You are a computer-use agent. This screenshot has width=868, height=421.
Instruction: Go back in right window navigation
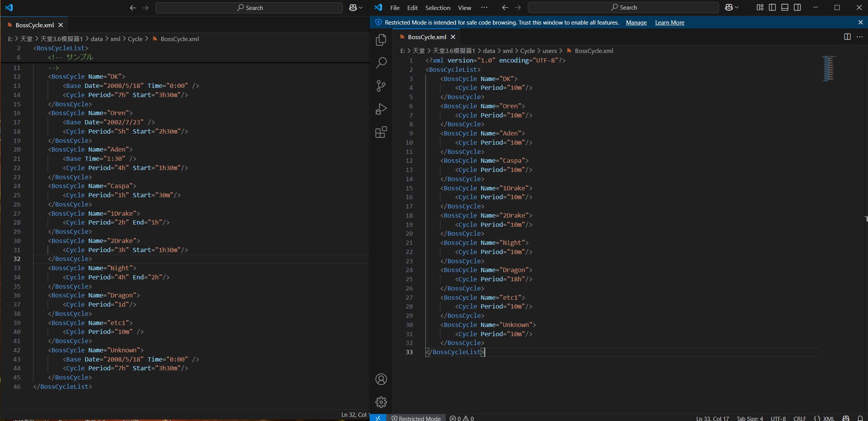[x=505, y=8]
